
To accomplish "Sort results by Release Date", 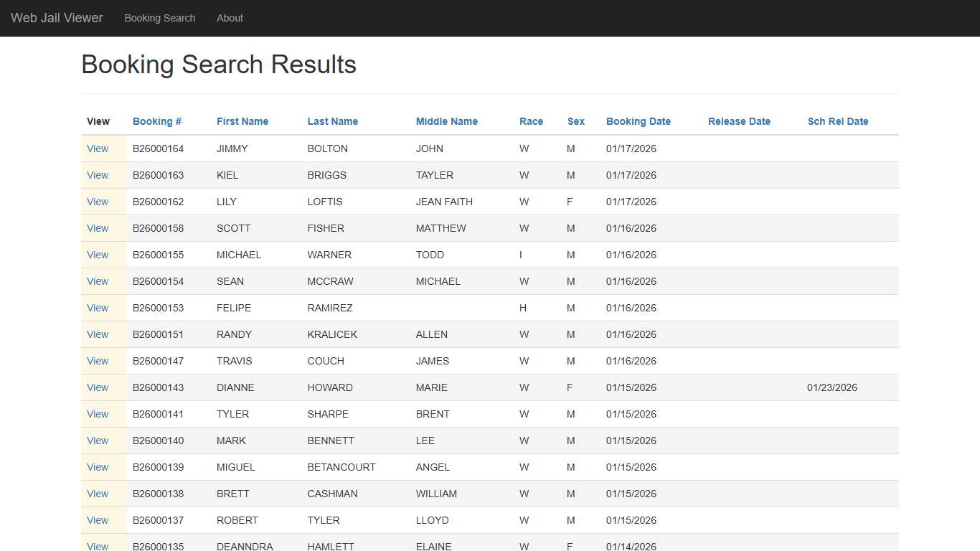I will 739,121.
